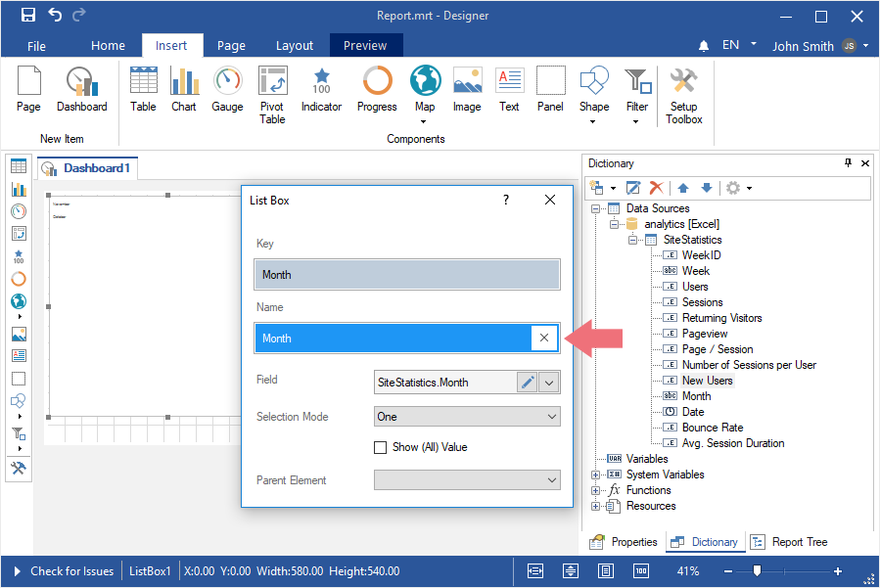
Task: Pin the Dictionary panel
Action: [x=848, y=163]
